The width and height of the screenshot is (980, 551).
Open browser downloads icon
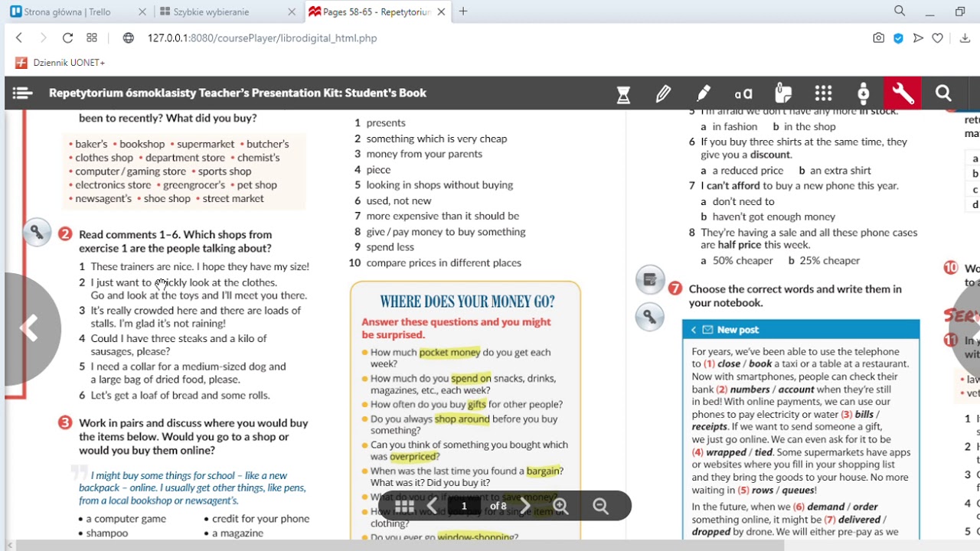point(965,38)
